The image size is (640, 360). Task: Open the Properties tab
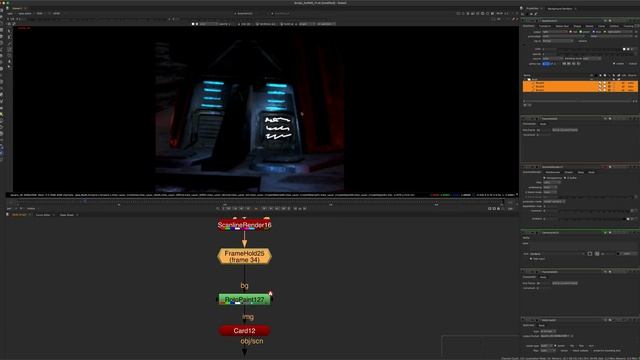(532, 9)
